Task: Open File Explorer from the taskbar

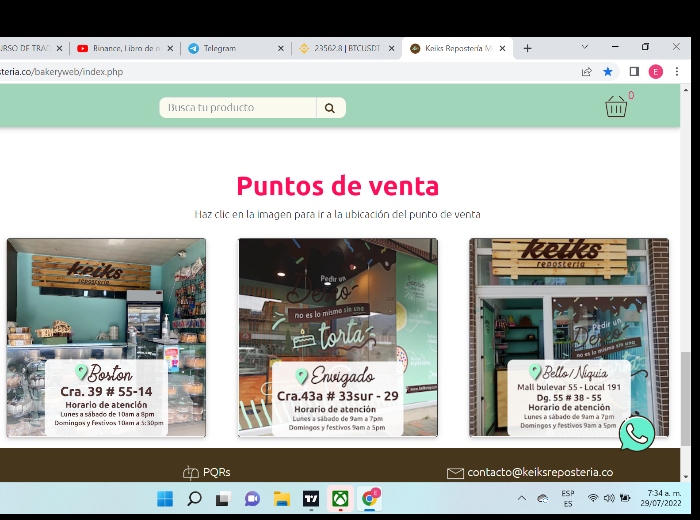Action: pos(282,499)
